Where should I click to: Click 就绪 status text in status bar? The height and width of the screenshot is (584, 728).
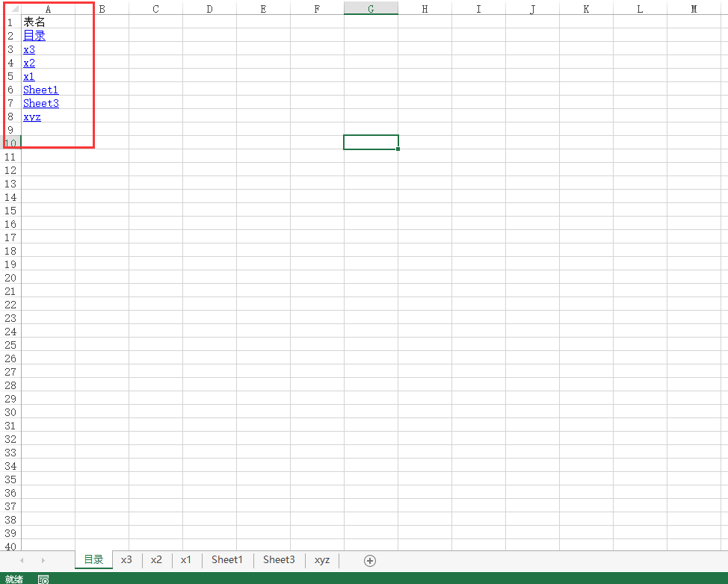(14, 579)
